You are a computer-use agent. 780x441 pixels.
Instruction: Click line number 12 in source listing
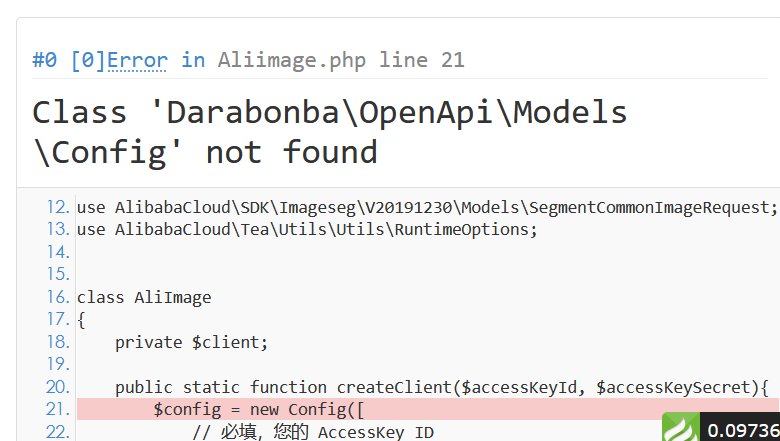58,207
